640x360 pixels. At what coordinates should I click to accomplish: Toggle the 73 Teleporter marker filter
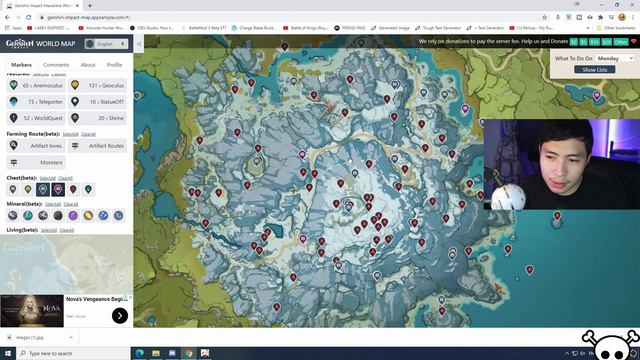[36, 102]
